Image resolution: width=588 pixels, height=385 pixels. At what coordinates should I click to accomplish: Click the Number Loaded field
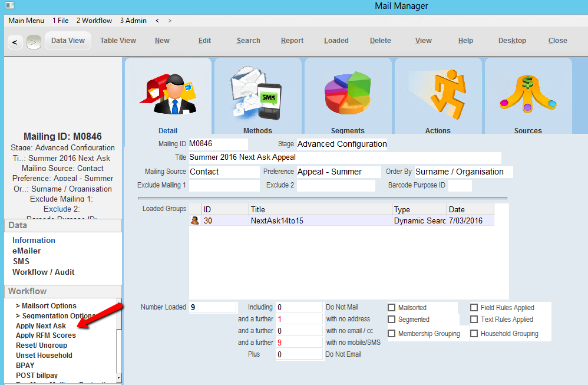pyautogui.click(x=213, y=307)
